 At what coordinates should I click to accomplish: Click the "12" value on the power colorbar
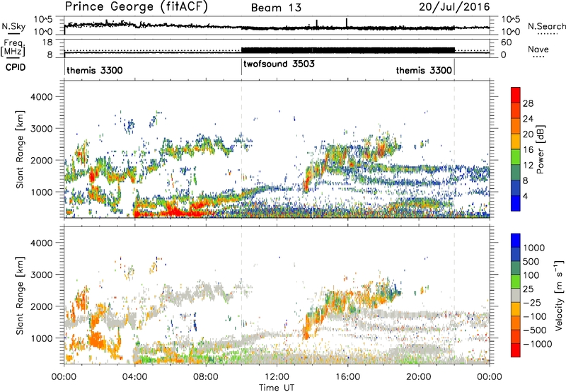click(x=528, y=166)
